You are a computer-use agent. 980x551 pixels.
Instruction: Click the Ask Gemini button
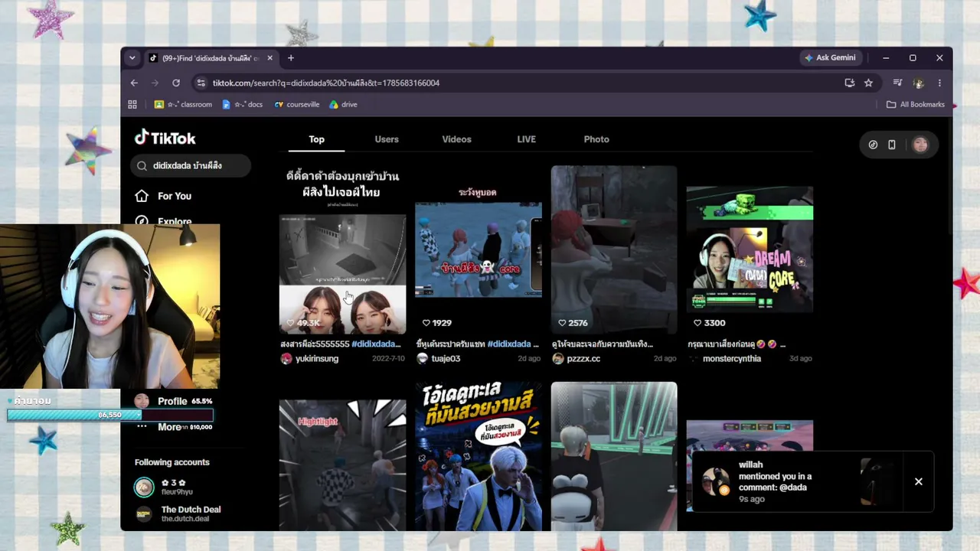coord(830,57)
